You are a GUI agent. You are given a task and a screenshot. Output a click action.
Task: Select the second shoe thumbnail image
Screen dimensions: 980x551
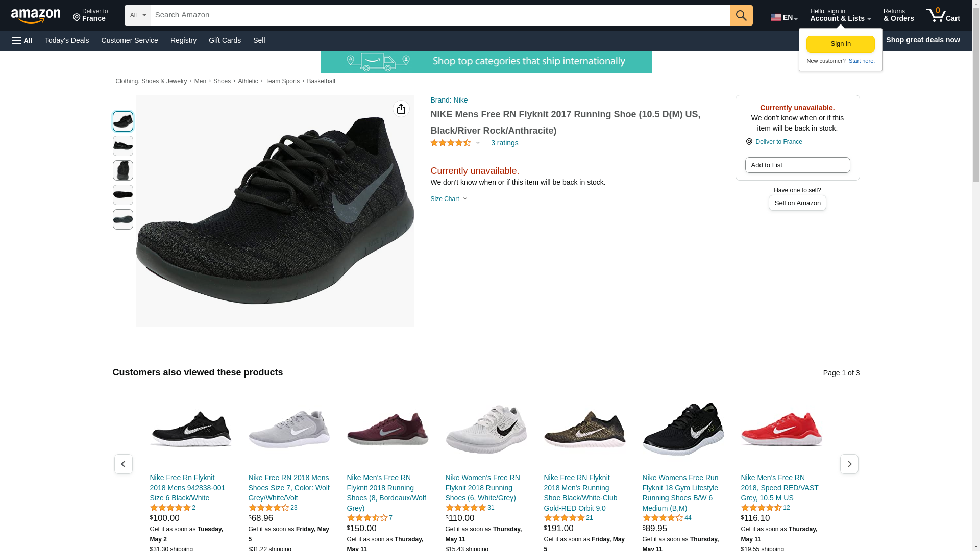tap(123, 146)
